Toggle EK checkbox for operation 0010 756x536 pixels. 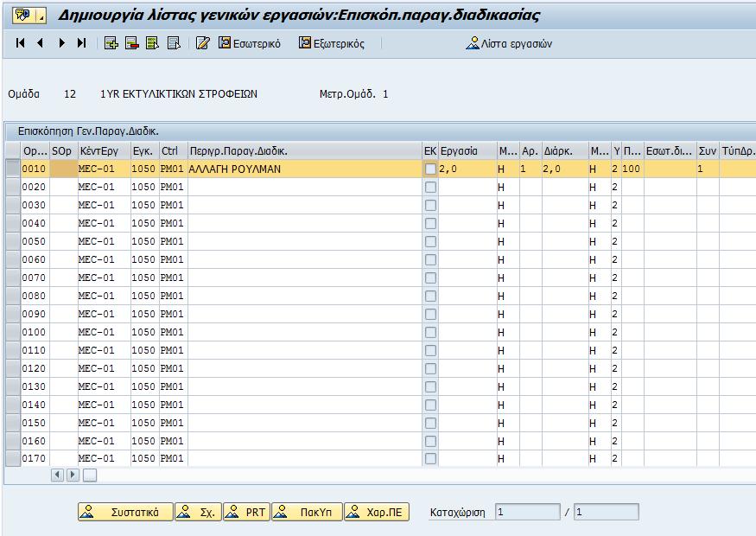coord(430,169)
